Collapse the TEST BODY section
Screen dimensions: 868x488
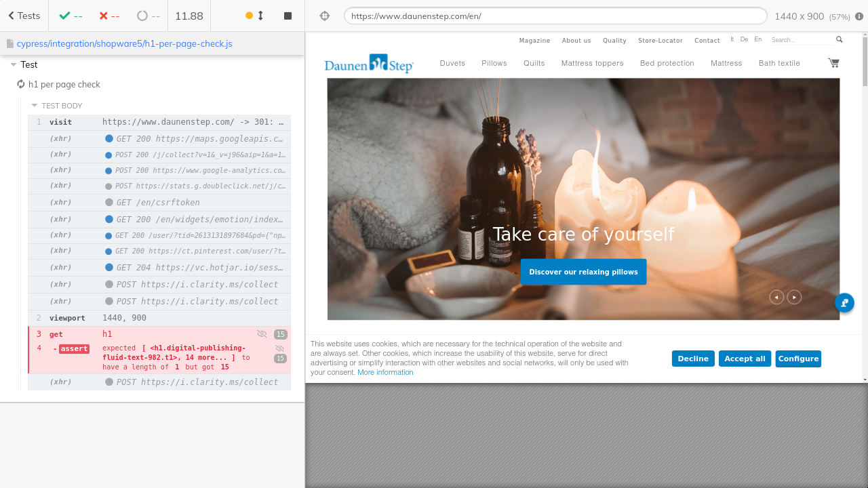(35, 106)
